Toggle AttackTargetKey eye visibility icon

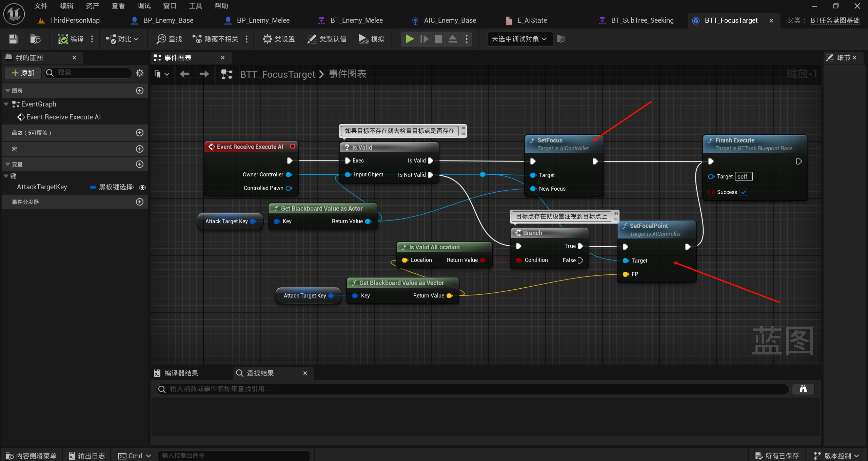click(x=142, y=187)
